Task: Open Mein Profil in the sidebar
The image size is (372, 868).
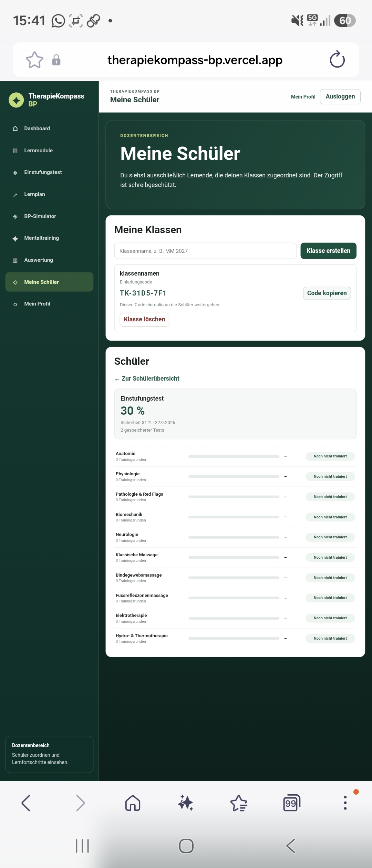Action: [x=49, y=304]
